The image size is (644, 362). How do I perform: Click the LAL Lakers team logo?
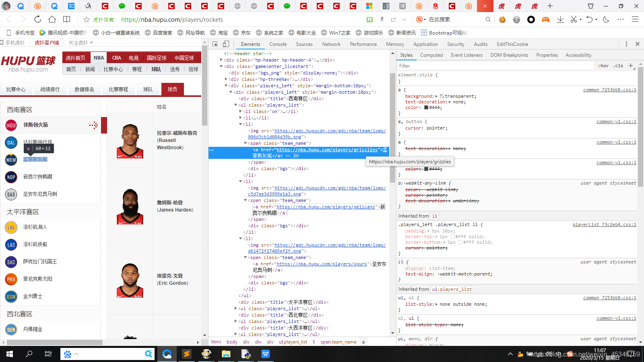[11, 227]
